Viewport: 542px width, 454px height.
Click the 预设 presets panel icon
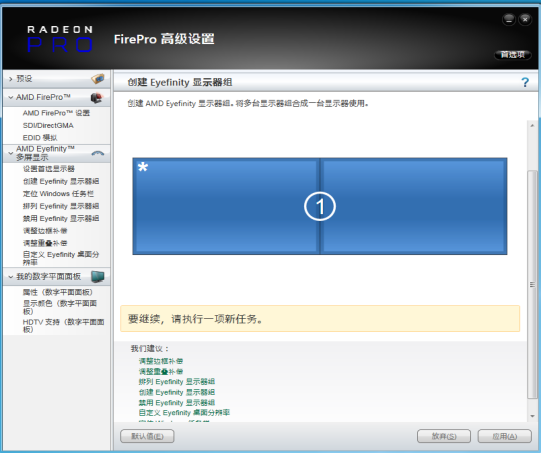pyautogui.click(x=98, y=78)
